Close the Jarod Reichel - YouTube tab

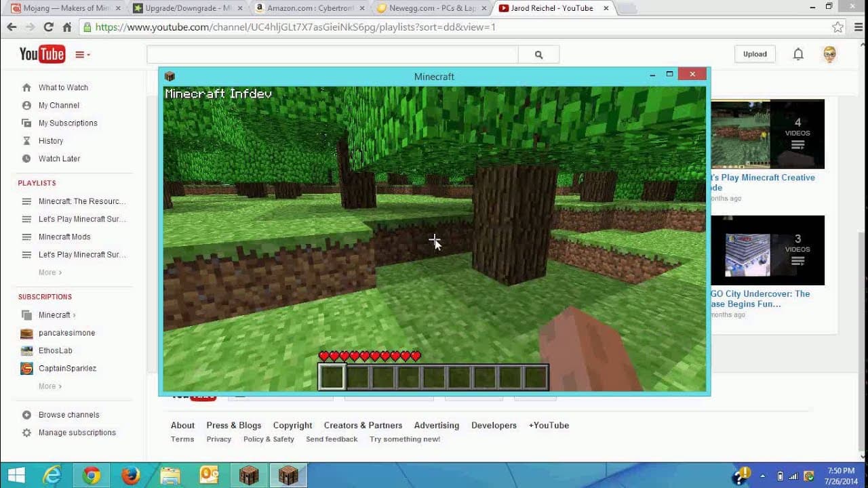pyautogui.click(x=606, y=9)
